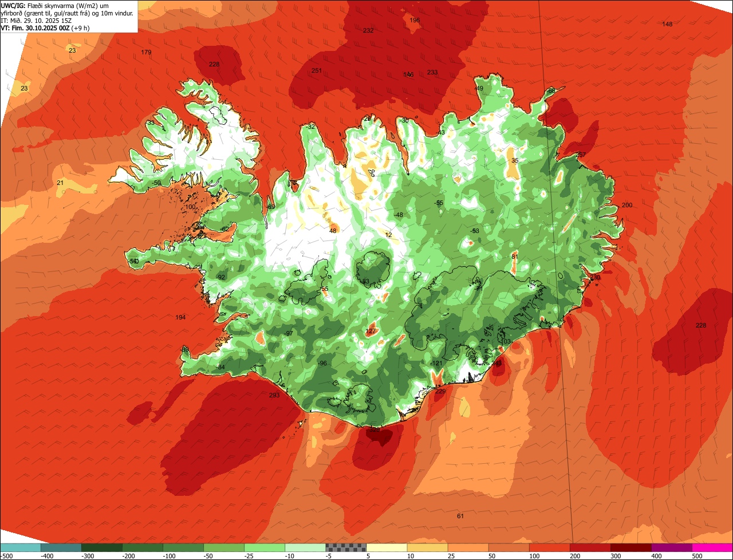This screenshot has height=560, width=733.
Task: Select the magenta swatch right of 500
Action: pyautogui.click(x=712, y=547)
